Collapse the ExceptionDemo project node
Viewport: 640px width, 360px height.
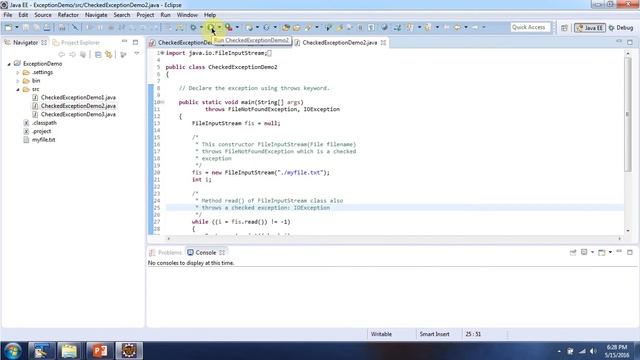tap(9, 64)
